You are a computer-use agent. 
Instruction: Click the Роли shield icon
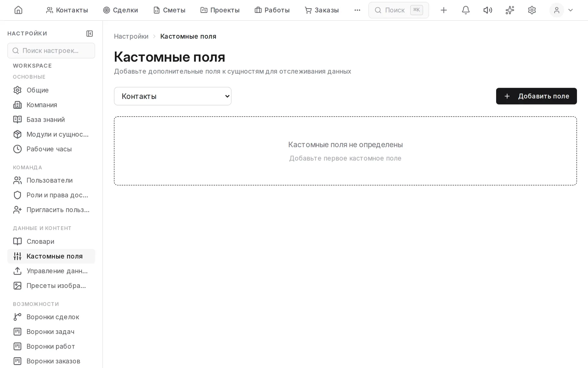(17, 195)
